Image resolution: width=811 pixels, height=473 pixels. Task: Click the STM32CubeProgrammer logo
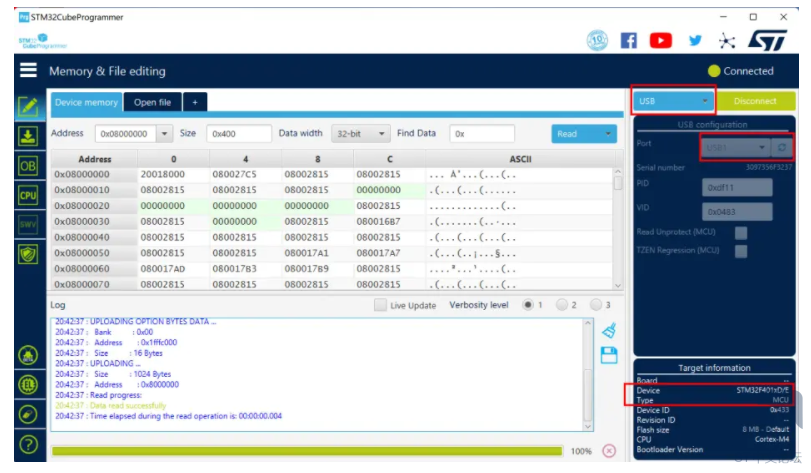(x=42, y=41)
